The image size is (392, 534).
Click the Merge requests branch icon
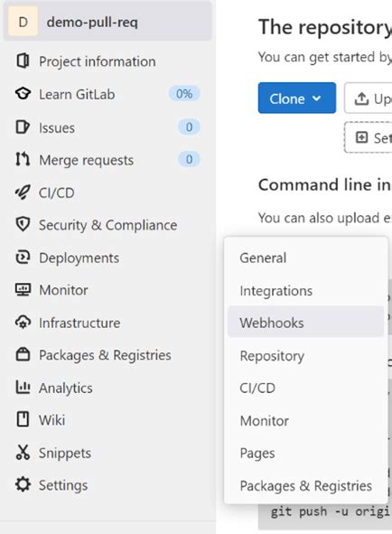point(23,159)
